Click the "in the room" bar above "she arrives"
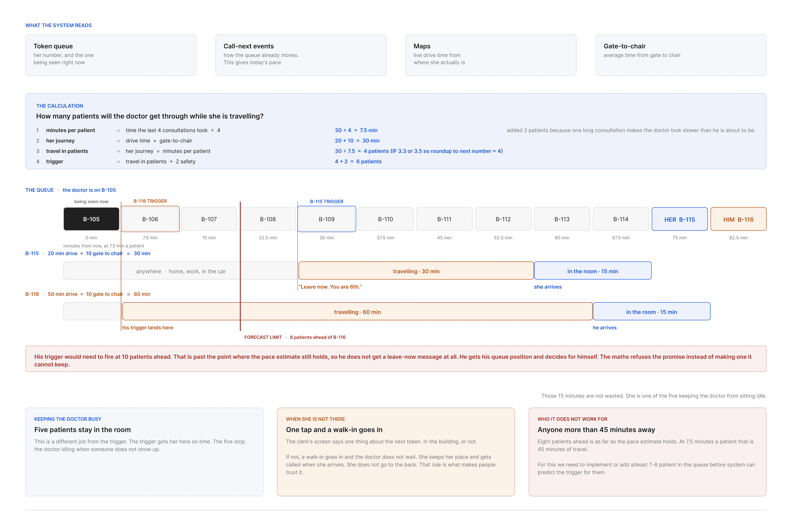Viewport: 792px width, 532px height. click(x=593, y=271)
